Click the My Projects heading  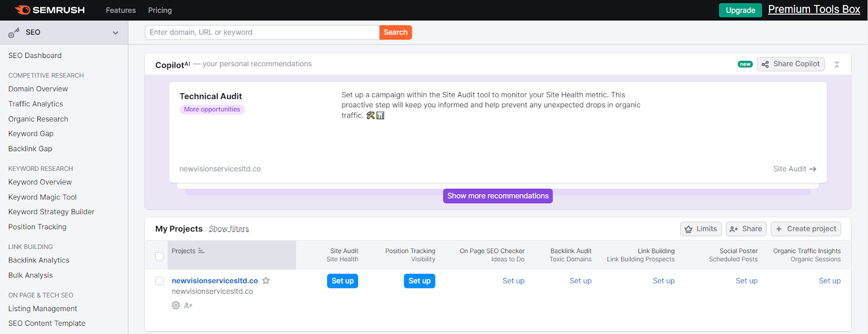tap(178, 229)
